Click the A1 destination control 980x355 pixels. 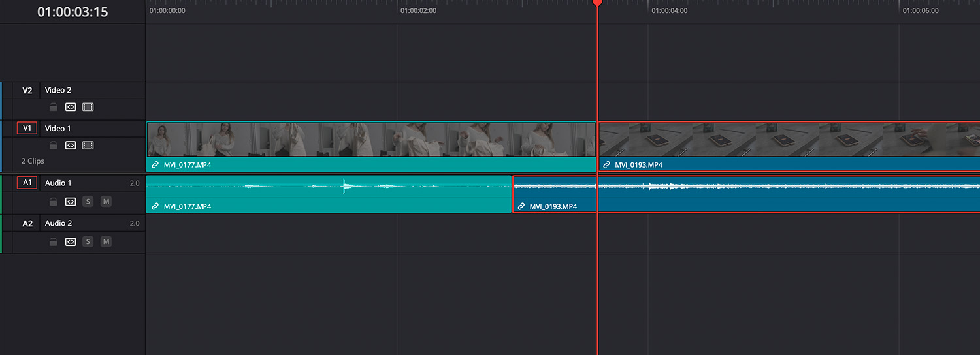tap(27, 183)
